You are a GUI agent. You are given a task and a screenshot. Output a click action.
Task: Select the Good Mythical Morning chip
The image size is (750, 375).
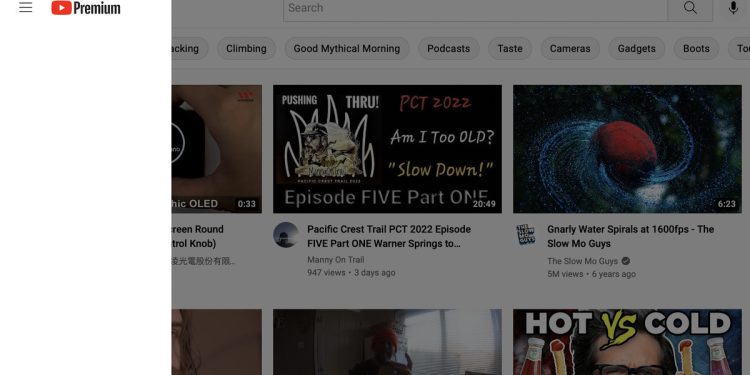coord(347,48)
